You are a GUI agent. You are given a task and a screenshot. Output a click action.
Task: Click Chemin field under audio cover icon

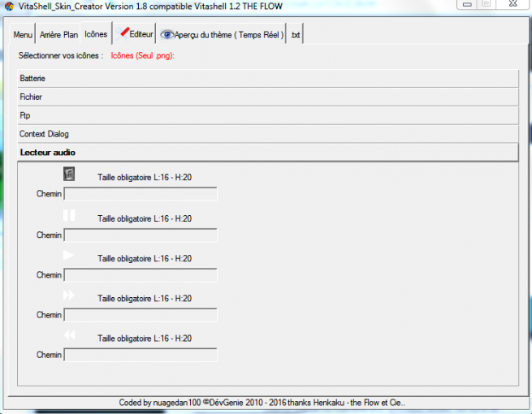click(x=141, y=194)
